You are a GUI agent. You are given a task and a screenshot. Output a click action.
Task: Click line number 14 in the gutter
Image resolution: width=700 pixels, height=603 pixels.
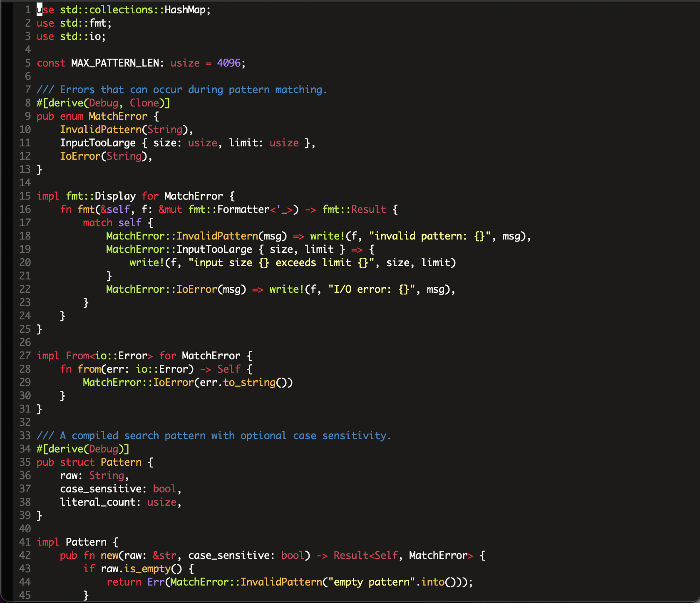tap(25, 183)
